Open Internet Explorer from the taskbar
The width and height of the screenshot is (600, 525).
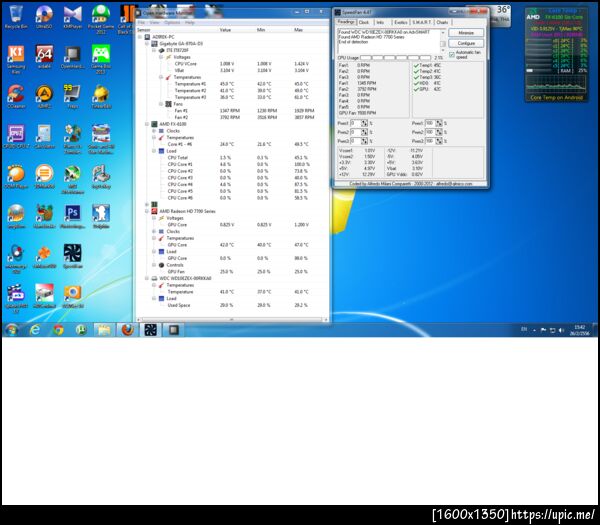pyautogui.click(x=35, y=329)
